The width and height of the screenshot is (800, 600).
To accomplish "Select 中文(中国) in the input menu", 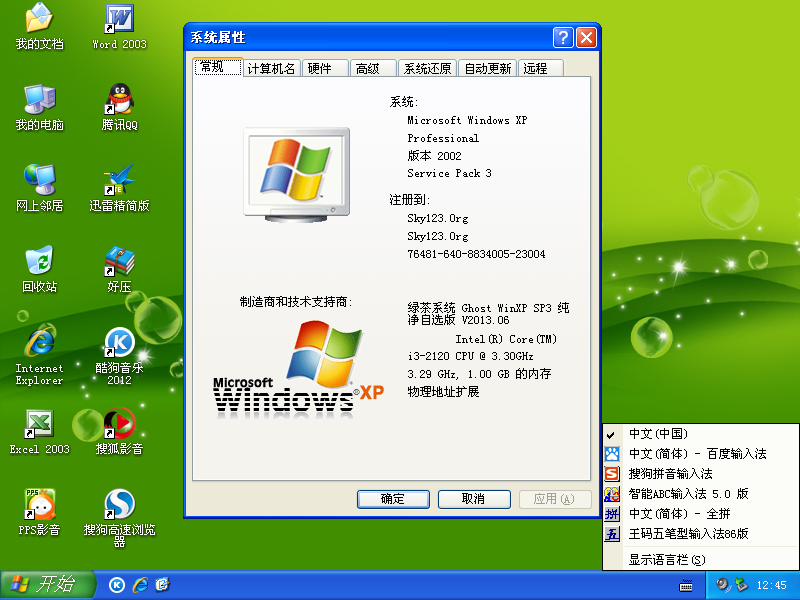I will [701, 434].
